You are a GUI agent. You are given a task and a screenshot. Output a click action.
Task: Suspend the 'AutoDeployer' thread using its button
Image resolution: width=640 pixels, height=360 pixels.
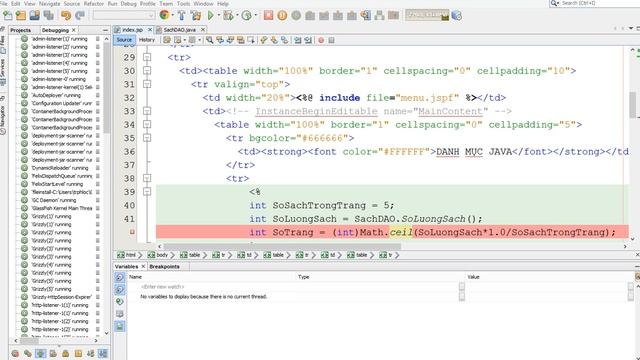click(98, 95)
